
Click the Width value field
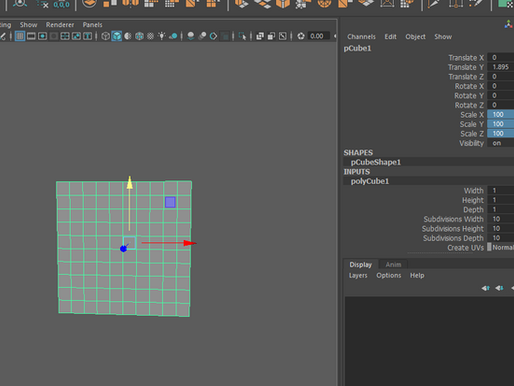(x=501, y=191)
